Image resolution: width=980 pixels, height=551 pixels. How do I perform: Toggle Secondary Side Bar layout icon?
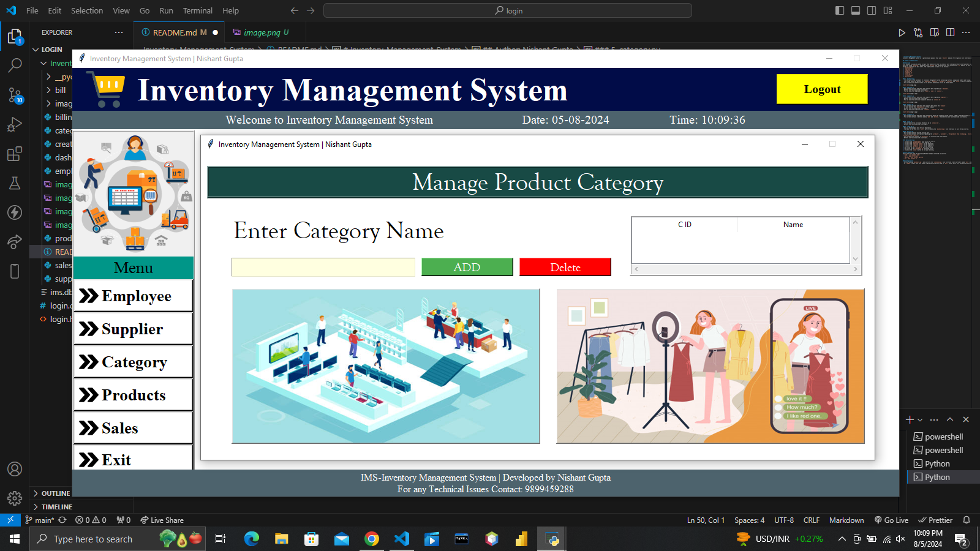[872, 10]
